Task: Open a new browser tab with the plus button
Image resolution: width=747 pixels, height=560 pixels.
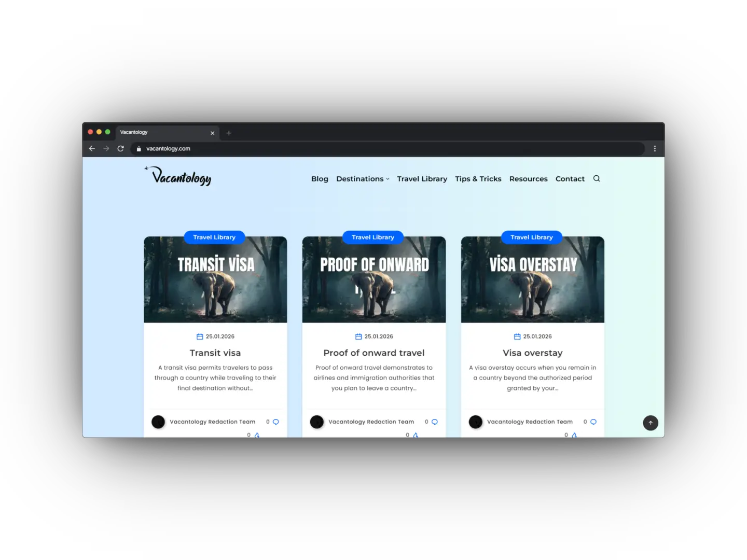Action: [229, 133]
